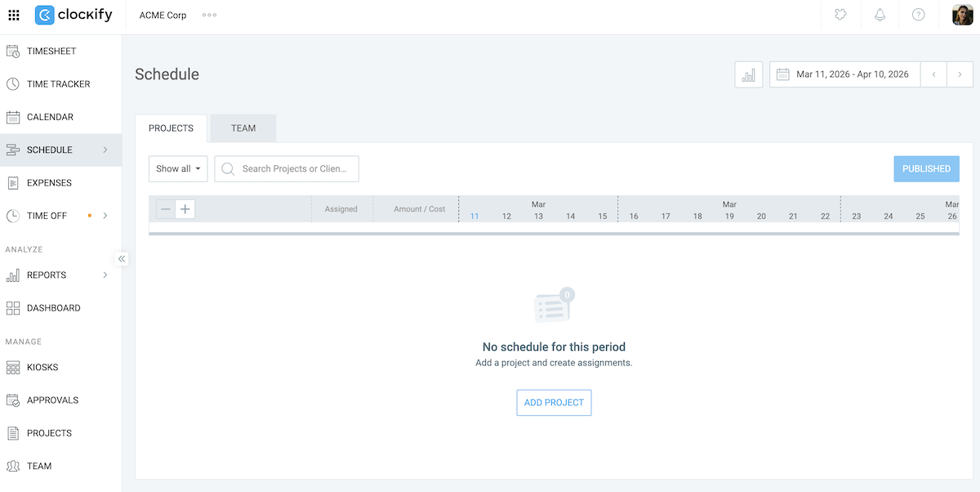Select the ACME Corp workspace name
This screenshot has height=492, width=980.
(163, 15)
